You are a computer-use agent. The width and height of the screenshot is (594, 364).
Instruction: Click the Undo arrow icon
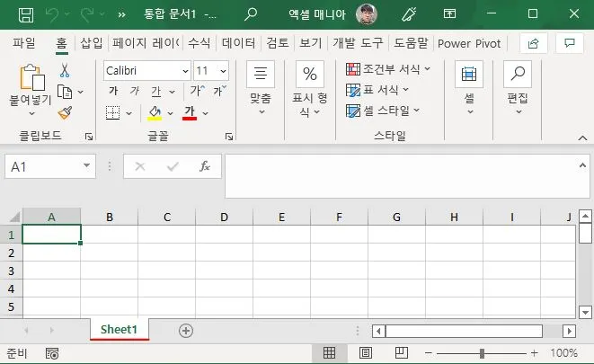[52, 14]
